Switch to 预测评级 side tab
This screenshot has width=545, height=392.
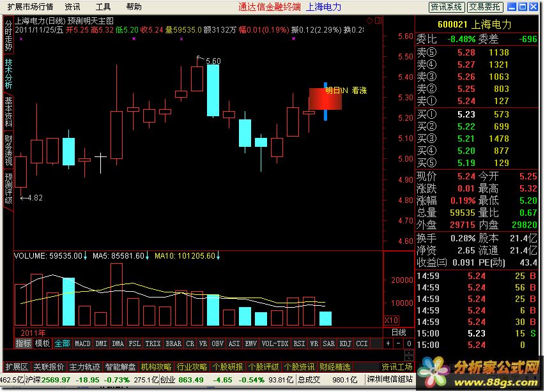[8, 188]
